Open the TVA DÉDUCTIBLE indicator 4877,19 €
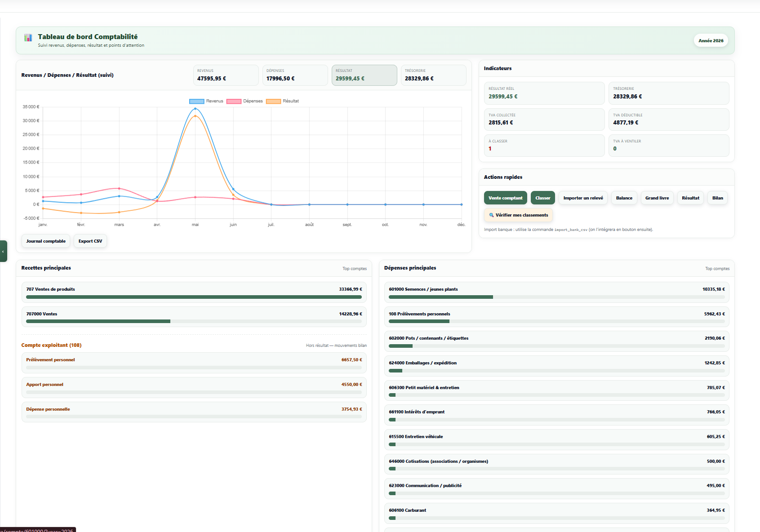The height and width of the screenshot is (532, 760). point(669,120)
